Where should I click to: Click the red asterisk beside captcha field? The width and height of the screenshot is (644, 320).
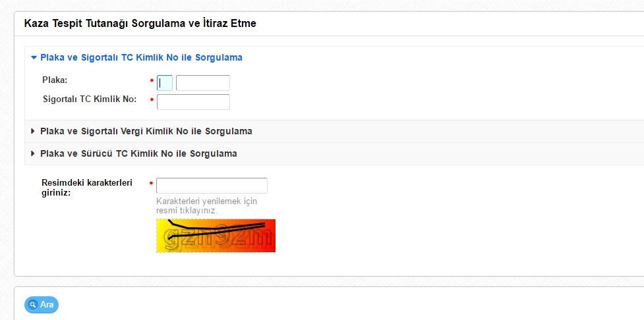[152, 183]
